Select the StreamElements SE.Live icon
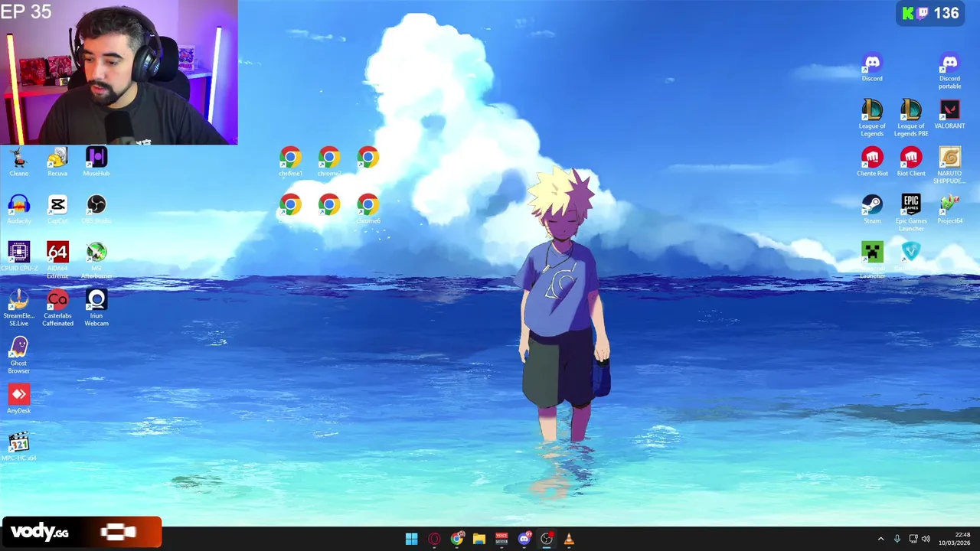The image size is (980, 551). (x=18, y=308)
